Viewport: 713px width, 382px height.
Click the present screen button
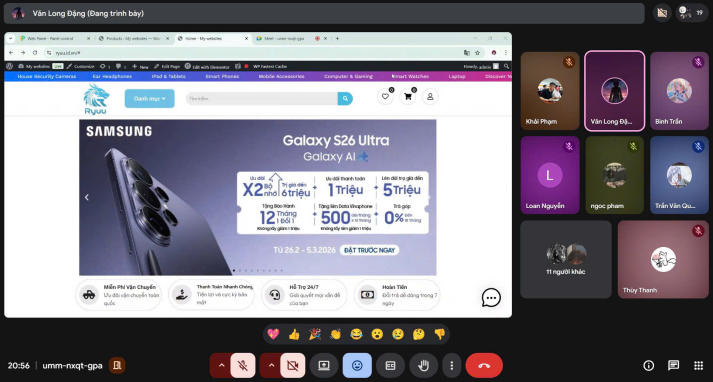pos(324,365)
